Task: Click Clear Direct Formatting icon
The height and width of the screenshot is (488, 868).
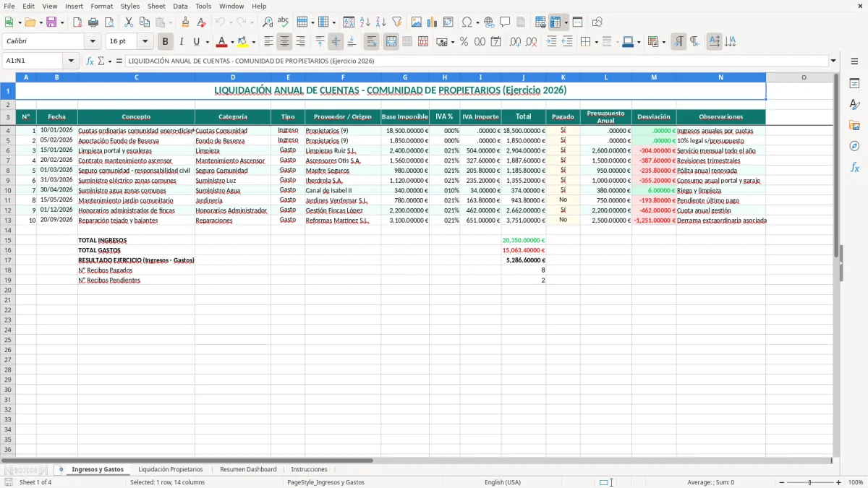Action: [x=201, y=22]
